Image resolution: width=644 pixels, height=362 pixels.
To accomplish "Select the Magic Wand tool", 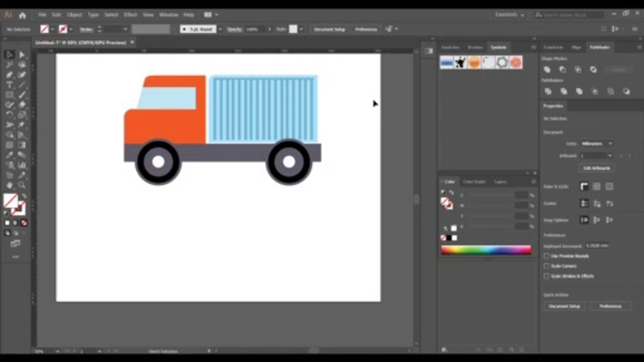I will [9, 64].
